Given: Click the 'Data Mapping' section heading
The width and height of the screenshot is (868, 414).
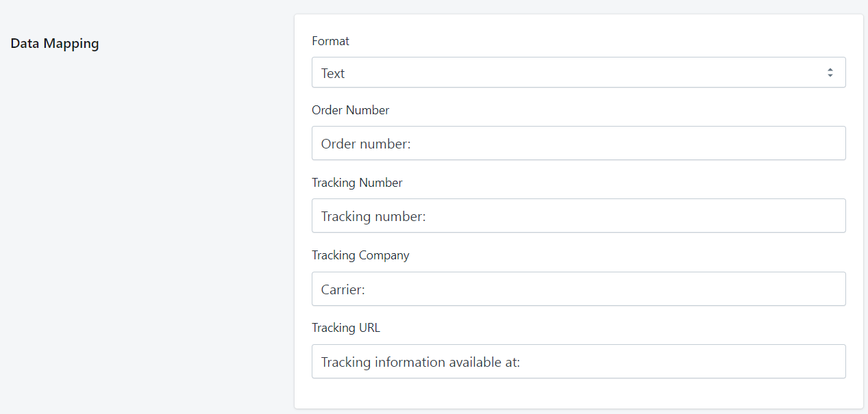Looking at the screenshot, I should point(55,44).
